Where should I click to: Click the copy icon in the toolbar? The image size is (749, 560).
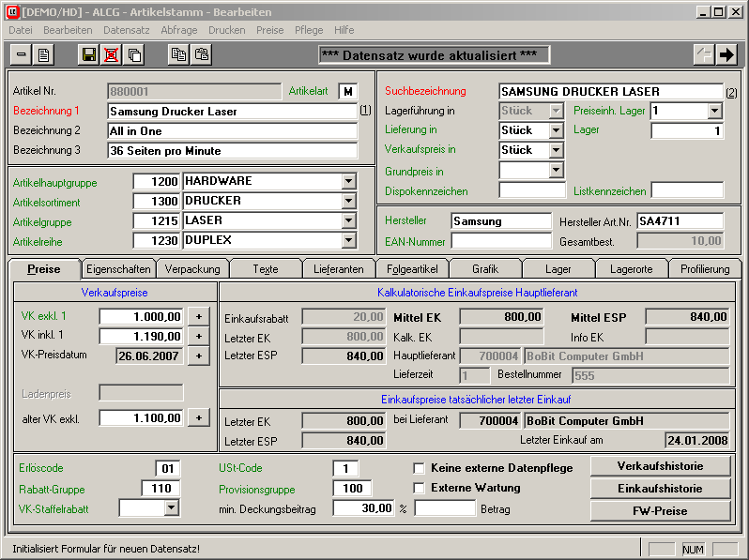[177, 54]
